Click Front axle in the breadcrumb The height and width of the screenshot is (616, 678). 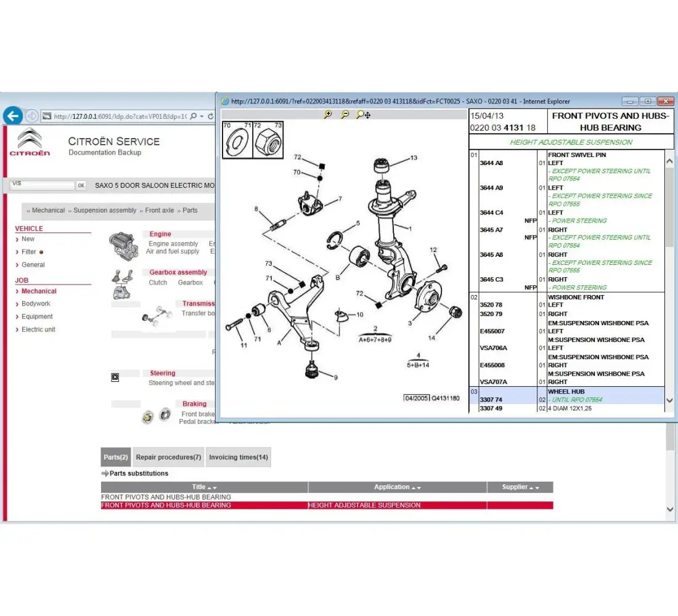160,210
